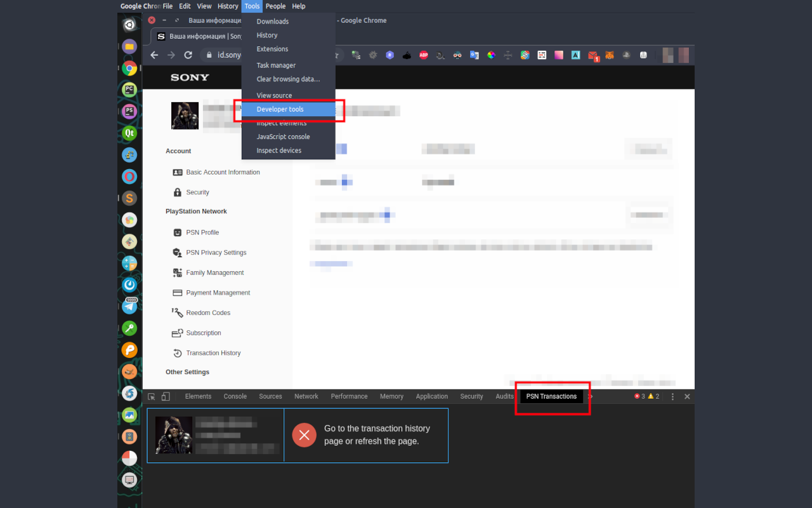The width and height of the screenshot is (812, 508).
Task: Choose Extensions in the Tools menu
Action: pos(289,49)
